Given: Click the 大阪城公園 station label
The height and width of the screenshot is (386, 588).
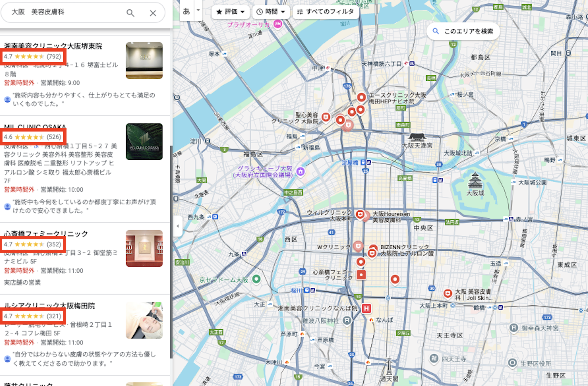Looking at the screenshot, I should [x=532, y=182].
